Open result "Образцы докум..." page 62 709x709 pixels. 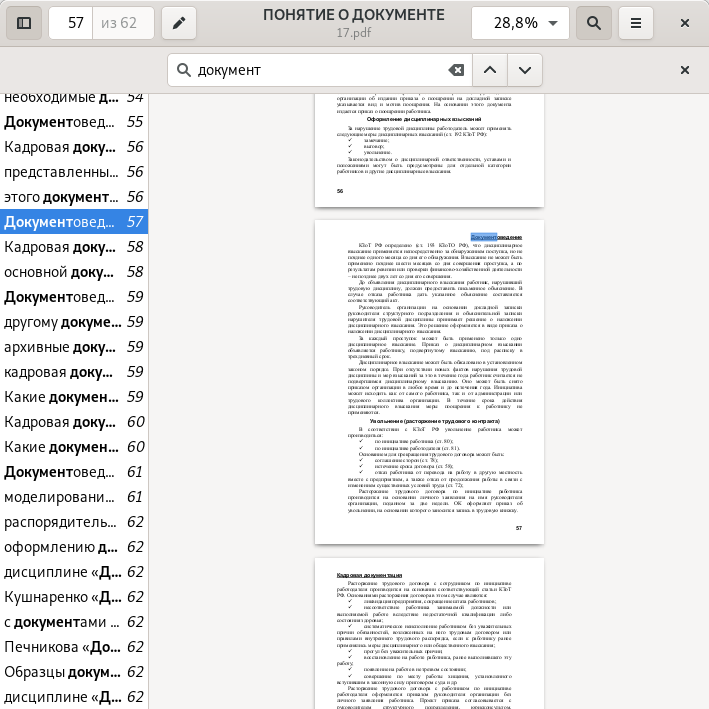pyautogui.click(x=74, y=672)
